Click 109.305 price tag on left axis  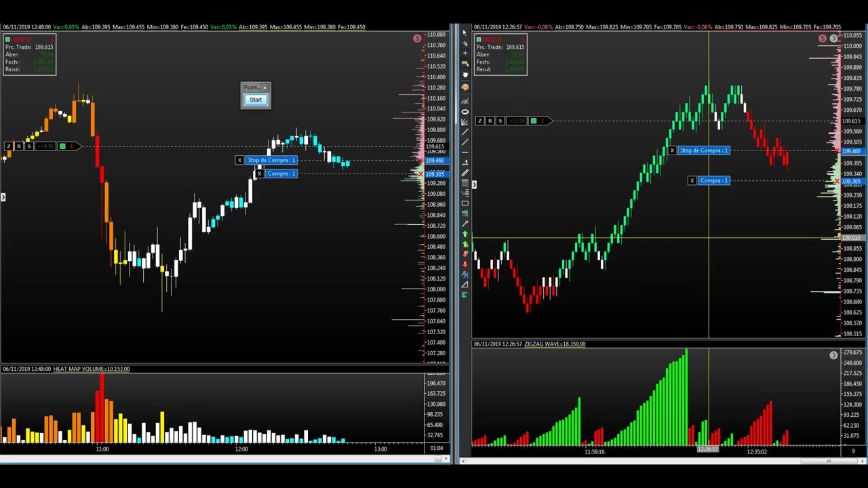435,174
